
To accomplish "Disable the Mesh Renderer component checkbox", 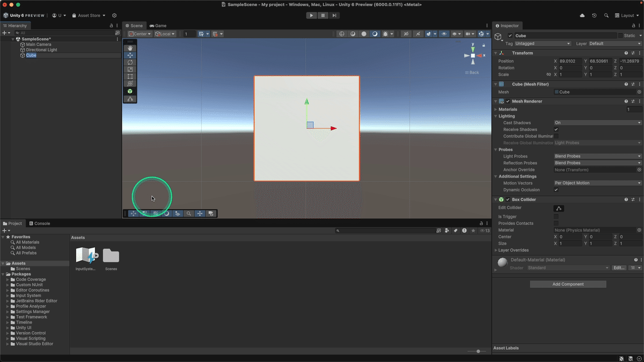I will pyautogui.click(x=508, y=101).
